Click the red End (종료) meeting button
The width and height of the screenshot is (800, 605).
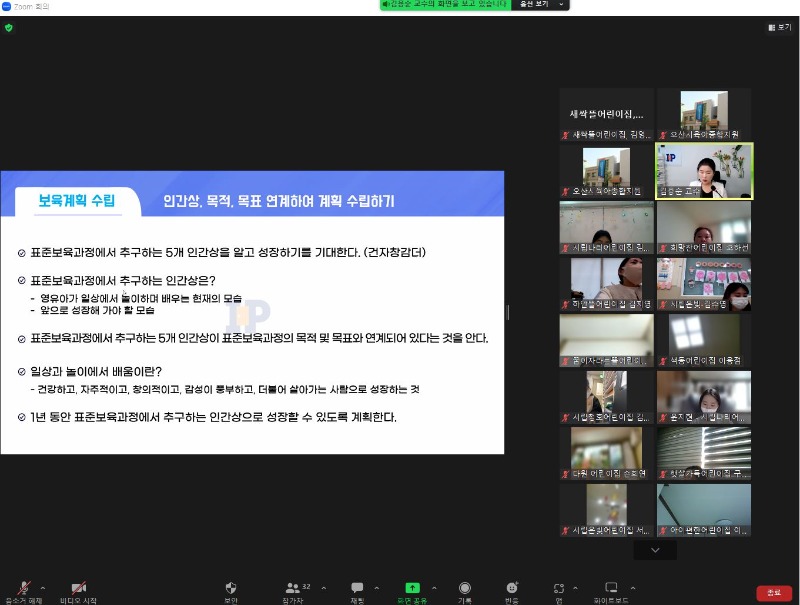click(773, 593)
